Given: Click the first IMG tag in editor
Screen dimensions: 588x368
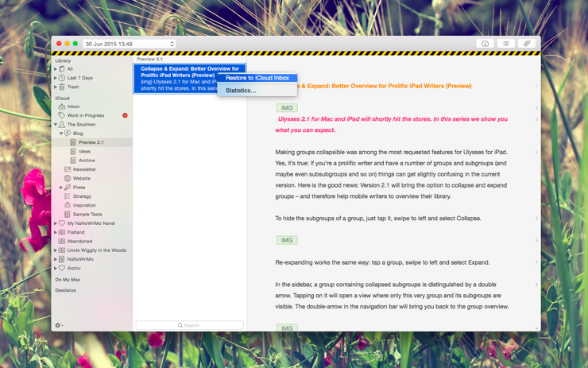Looking at the screenshot, I should 287,108.
